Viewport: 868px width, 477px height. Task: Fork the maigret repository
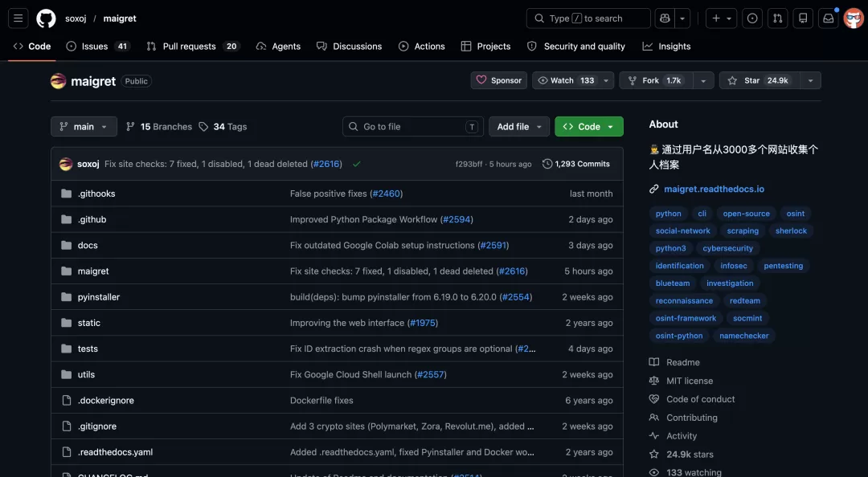(x=656, y=81)
